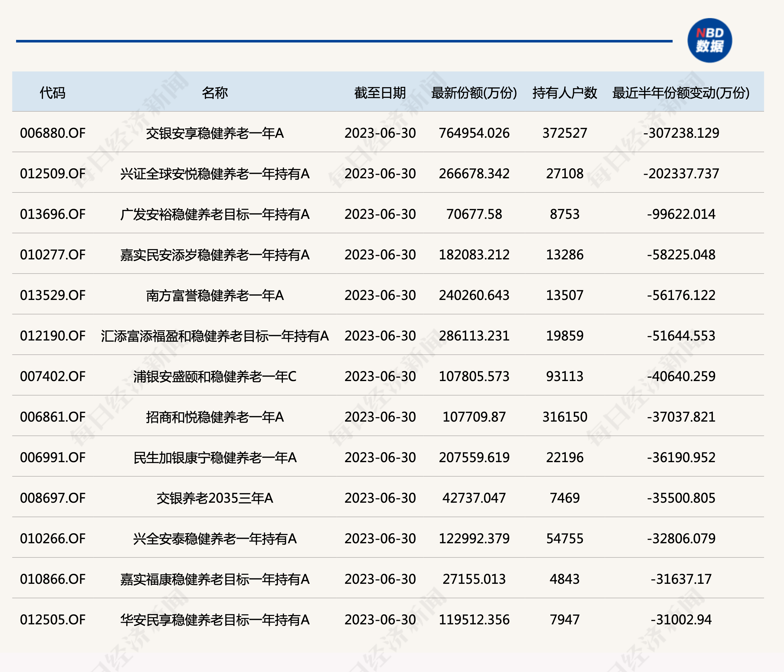Click share value 27155.013

474,579
